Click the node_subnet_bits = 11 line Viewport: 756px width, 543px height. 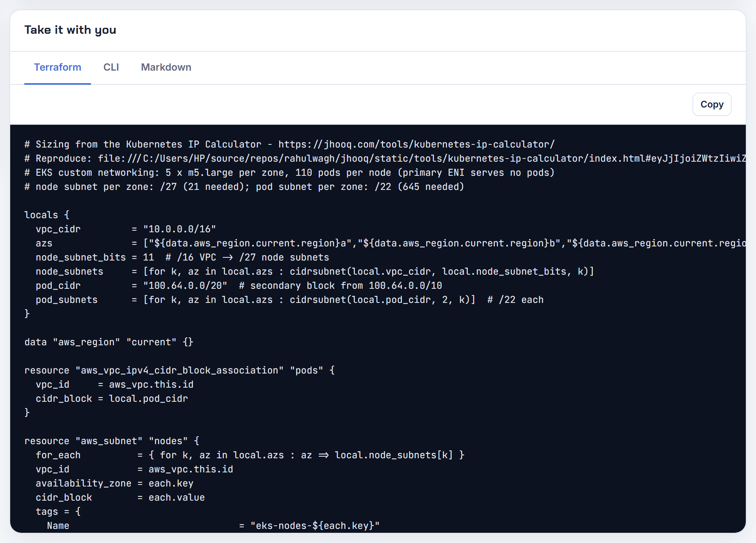[182, 257]
